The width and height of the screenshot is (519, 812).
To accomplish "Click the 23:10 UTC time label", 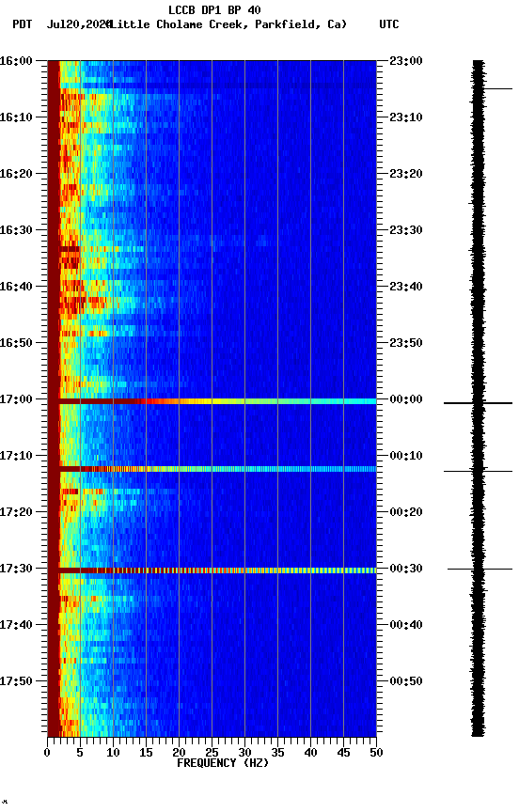I will (406, 117).
